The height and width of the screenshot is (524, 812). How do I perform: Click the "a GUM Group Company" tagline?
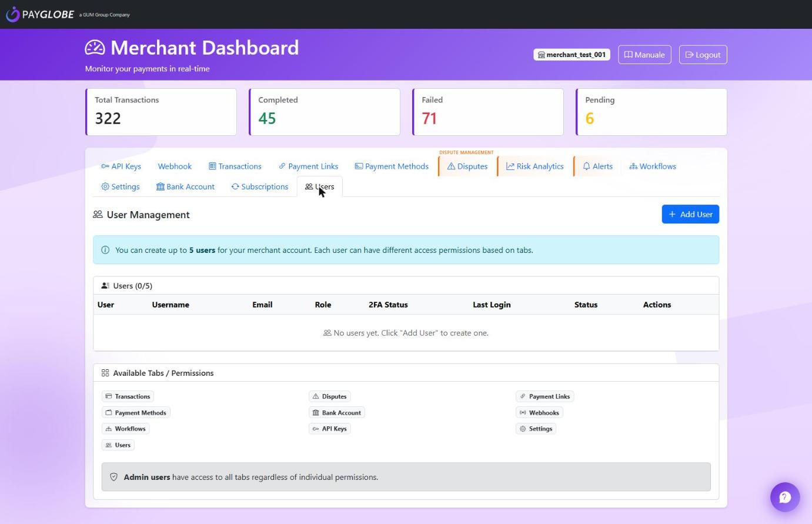coord(105,15)
